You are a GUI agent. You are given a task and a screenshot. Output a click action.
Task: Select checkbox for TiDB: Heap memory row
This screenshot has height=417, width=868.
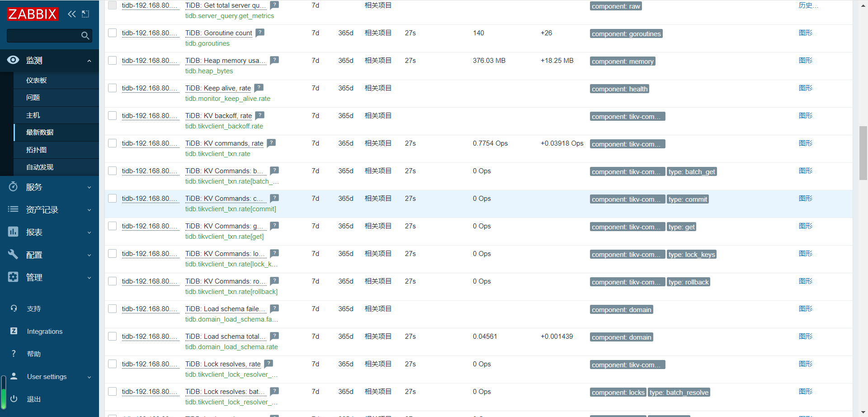[x=113, y=61]
